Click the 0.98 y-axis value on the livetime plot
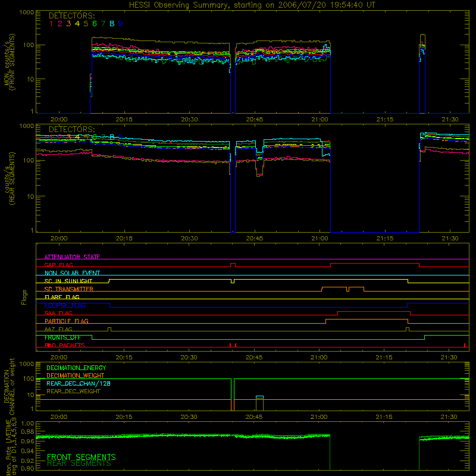The image size is (476, 476). 28,431
